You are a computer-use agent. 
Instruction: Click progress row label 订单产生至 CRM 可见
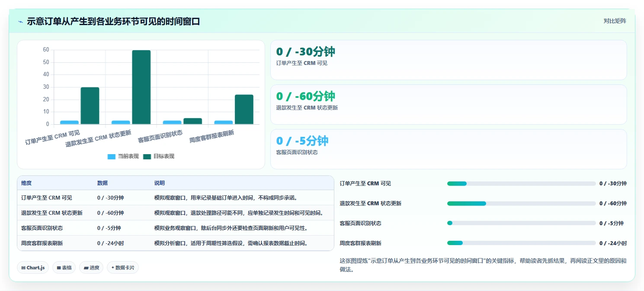tap(365, 184)
